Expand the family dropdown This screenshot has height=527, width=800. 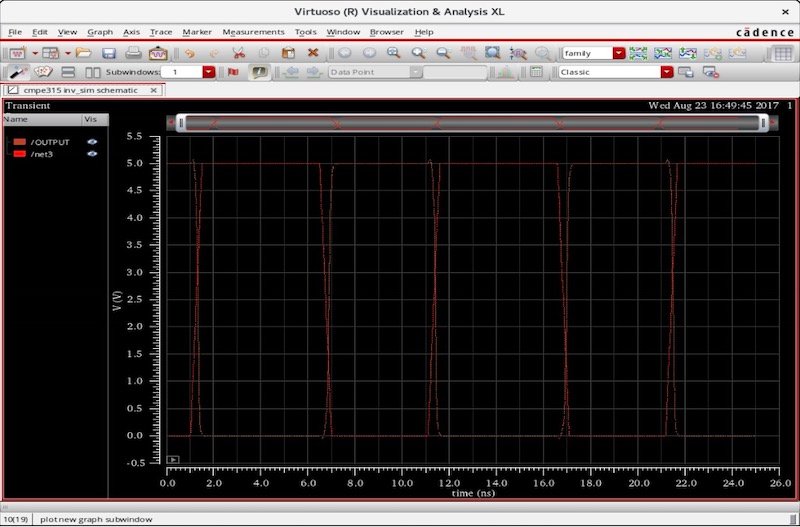tap(619, 53)
